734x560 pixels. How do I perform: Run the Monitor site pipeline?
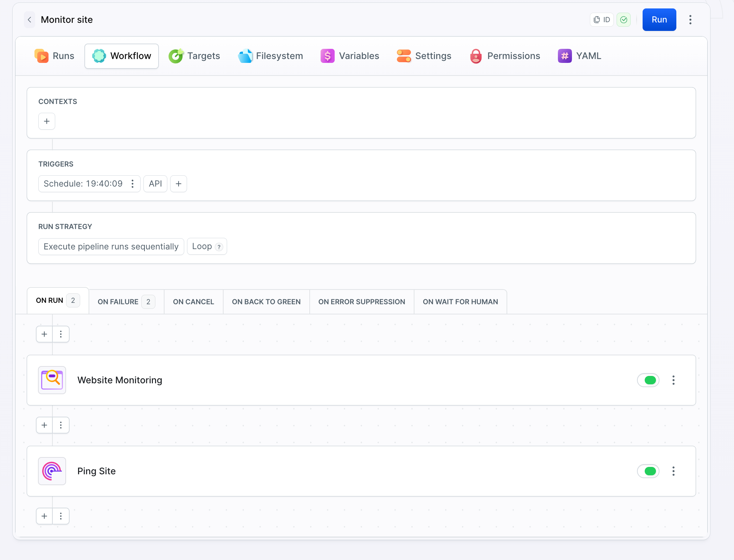(659, 20)
